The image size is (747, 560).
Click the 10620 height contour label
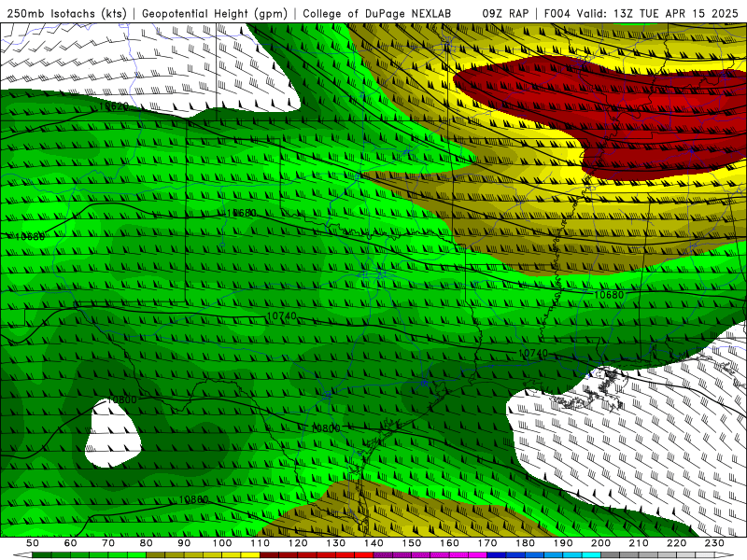(x=113, y=106)
